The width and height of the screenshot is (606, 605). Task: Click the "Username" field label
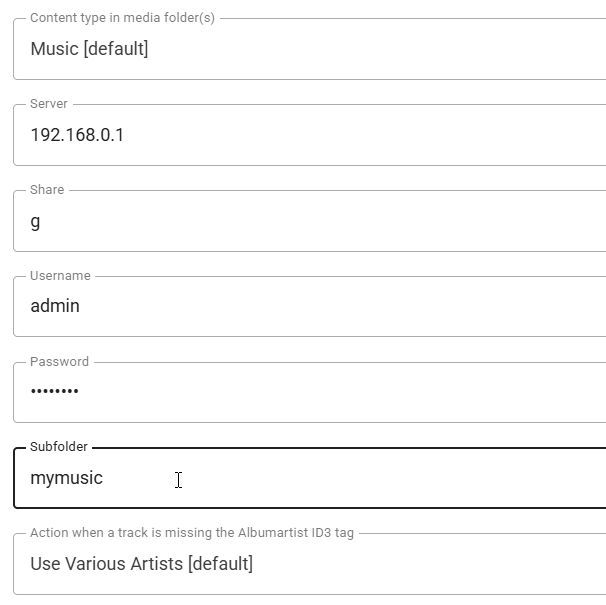tap(60, 276)
